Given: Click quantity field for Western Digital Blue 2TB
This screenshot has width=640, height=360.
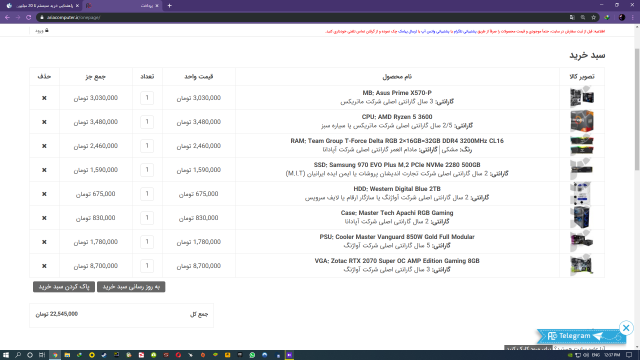Looking at the screenshot, I should pos(147,194).
